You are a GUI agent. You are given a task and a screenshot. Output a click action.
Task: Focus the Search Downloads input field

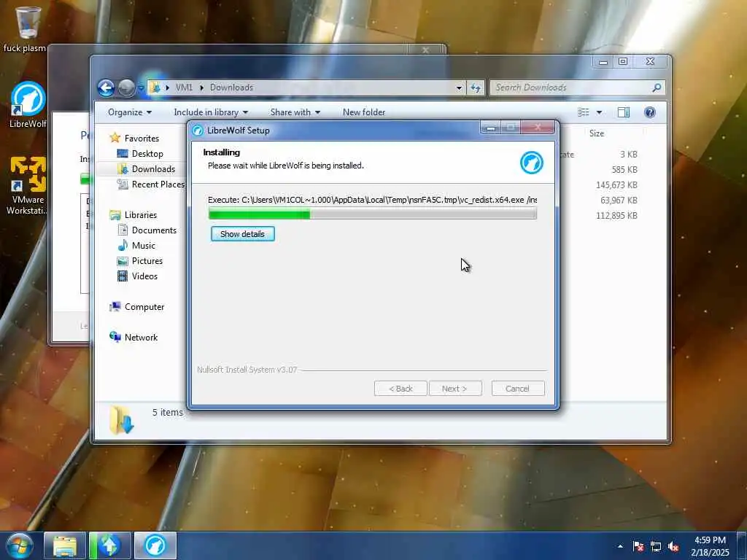(572, 87)
